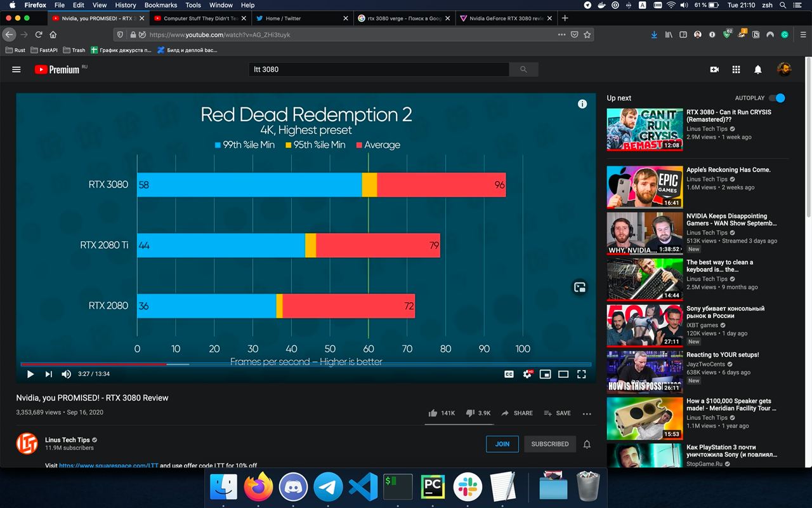Open the tracking protection shield icon

121,34
